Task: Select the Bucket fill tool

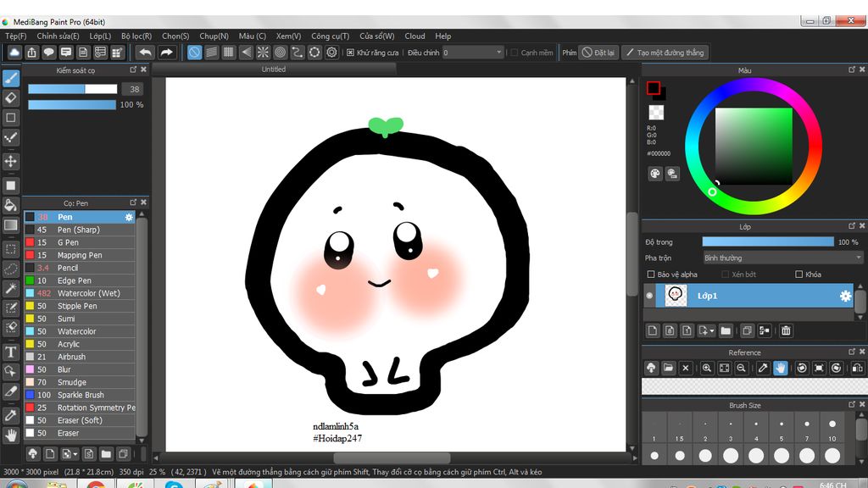Action: [11, 205]
